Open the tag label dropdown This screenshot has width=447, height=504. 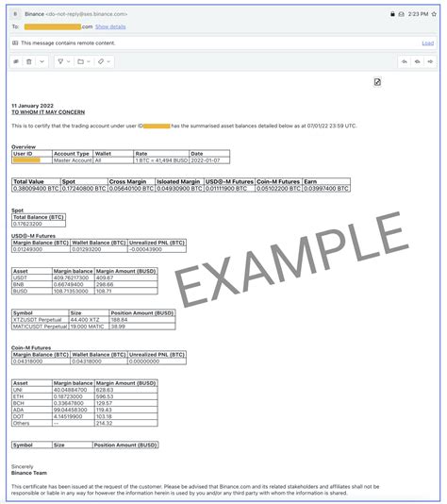tap(104, 61)
